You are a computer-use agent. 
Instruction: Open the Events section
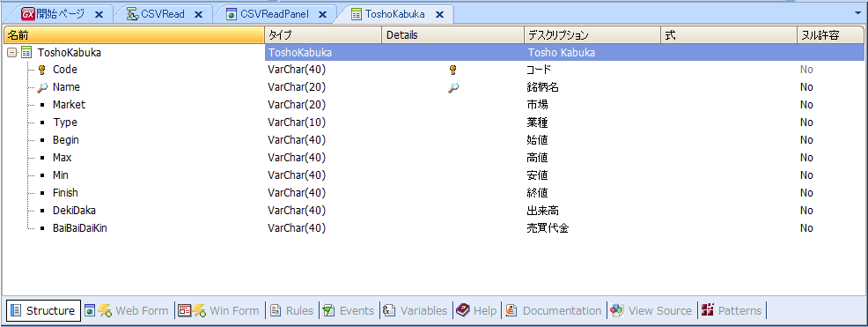pyautogui.click(x=349, y=310)
